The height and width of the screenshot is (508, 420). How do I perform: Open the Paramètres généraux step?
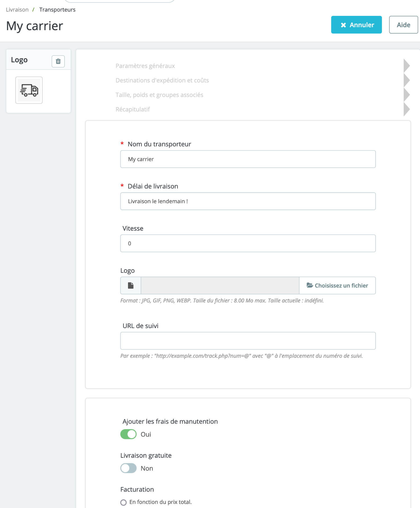145,66
